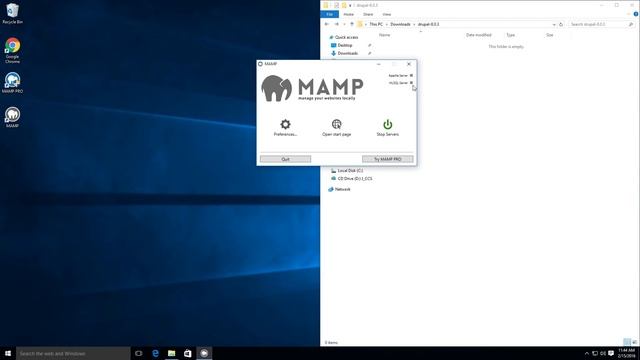The height and width of the screenshot is (360, 640).
Task: Open the Home ribbon tab in File Explorer
Action: pyautogui.click(x=349, y=14)
